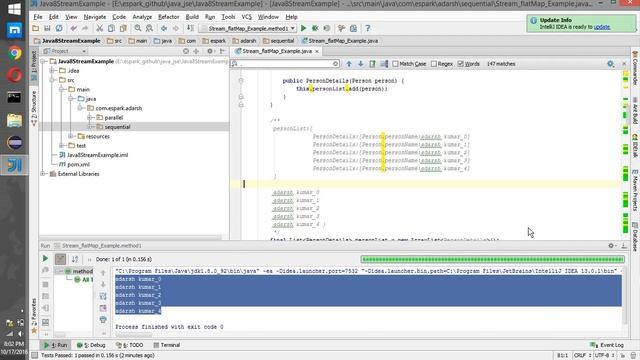
Task: Click the Copy icon in toolbar
Action: pos(111,29)
